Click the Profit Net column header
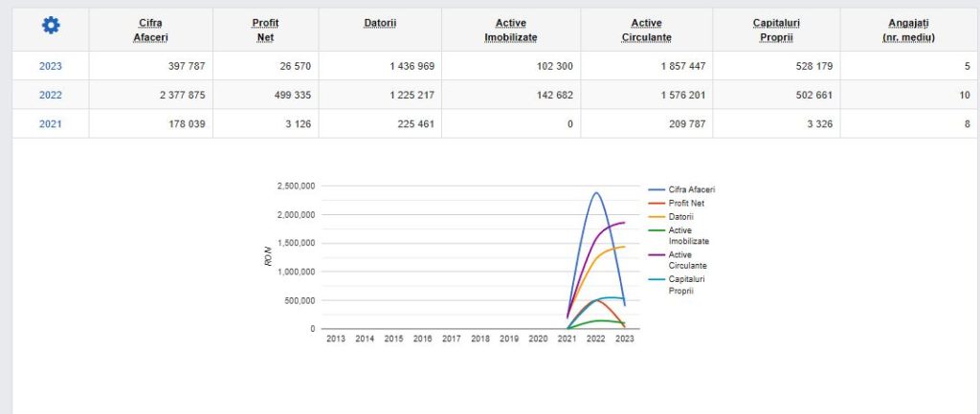The width and height of the screenshot is (980, 414). point(266,30)
